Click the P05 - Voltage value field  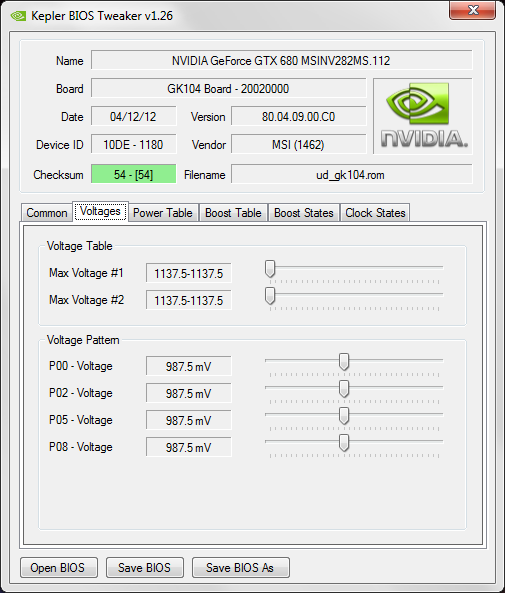click(189, 420)
